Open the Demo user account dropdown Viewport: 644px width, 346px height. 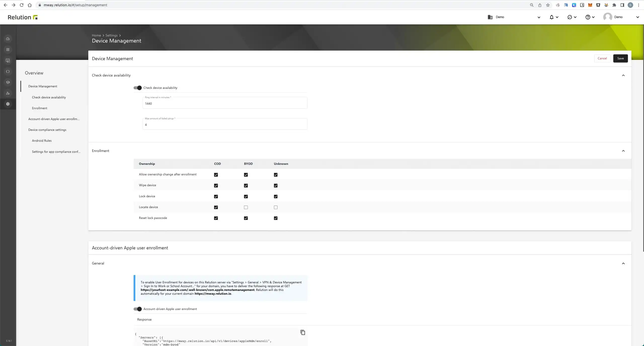[637, 17]
